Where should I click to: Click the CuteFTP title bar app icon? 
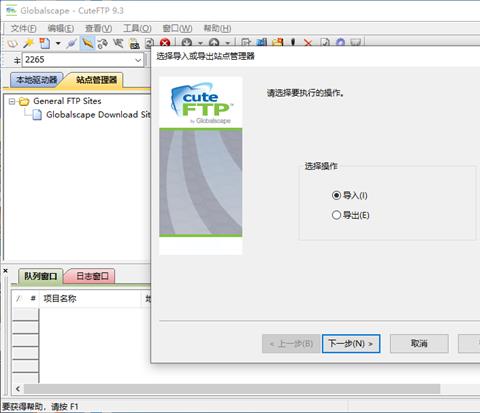(x=11, y=11)
